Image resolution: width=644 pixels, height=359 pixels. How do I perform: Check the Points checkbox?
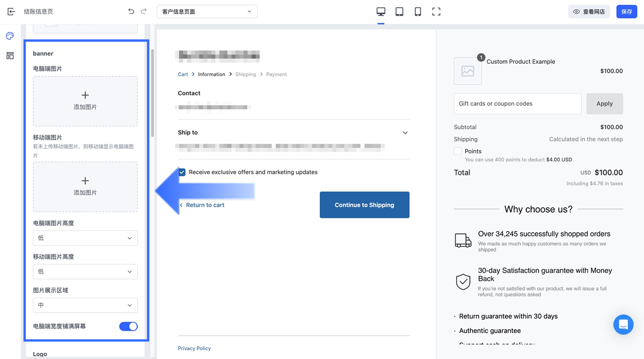[458, 151]
